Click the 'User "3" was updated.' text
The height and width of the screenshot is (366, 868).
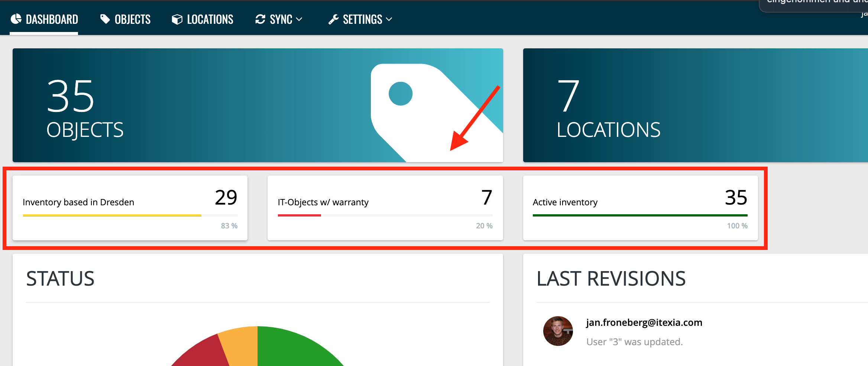point(634,342)
